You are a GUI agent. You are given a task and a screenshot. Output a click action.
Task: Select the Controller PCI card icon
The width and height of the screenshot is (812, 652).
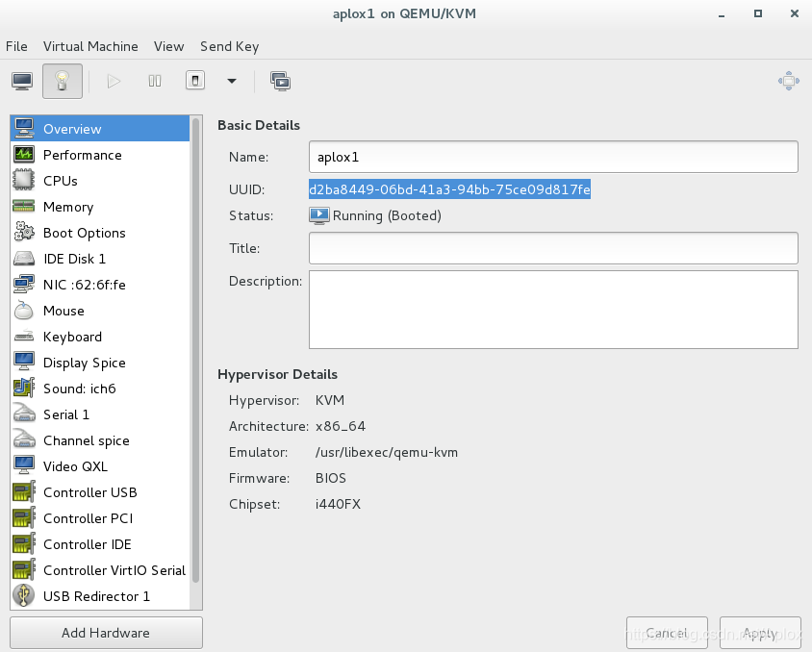click(24, 517)
